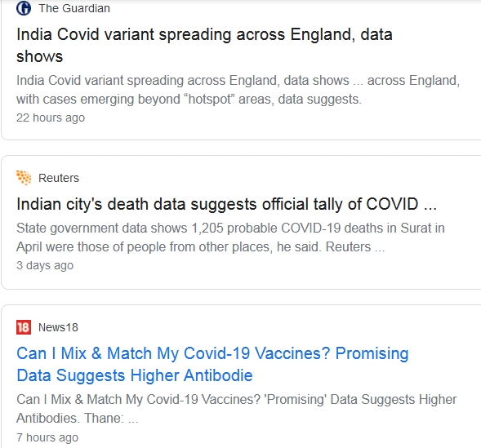Select the Reuters news card

(241, 223)
